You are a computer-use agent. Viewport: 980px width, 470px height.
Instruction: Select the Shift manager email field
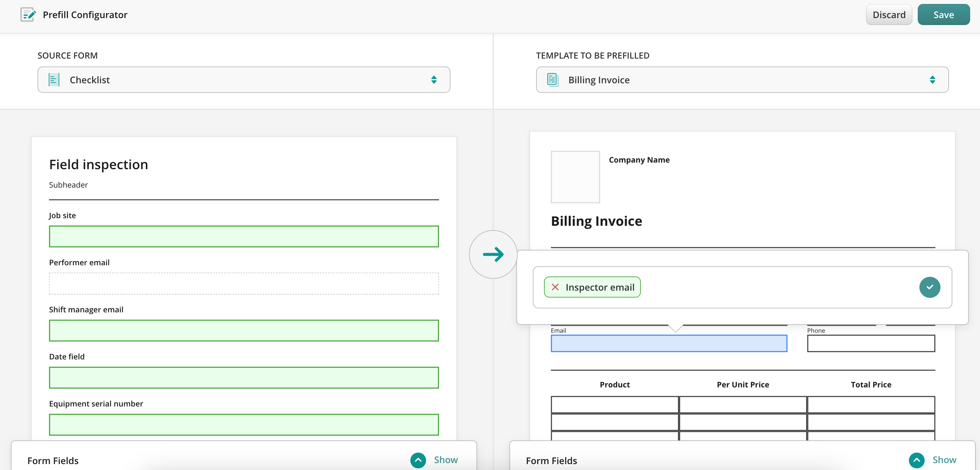pyautogui.click(x=243, y=330)
